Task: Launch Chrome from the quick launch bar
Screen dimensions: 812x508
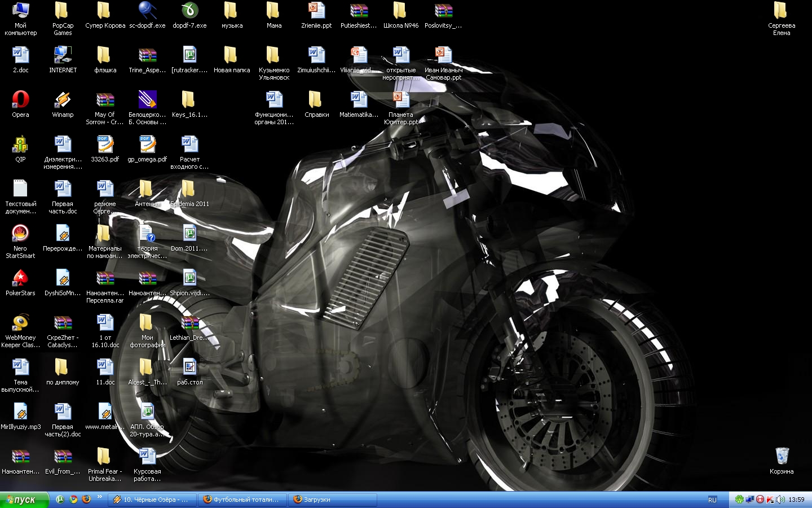Action: click(73, 500)
